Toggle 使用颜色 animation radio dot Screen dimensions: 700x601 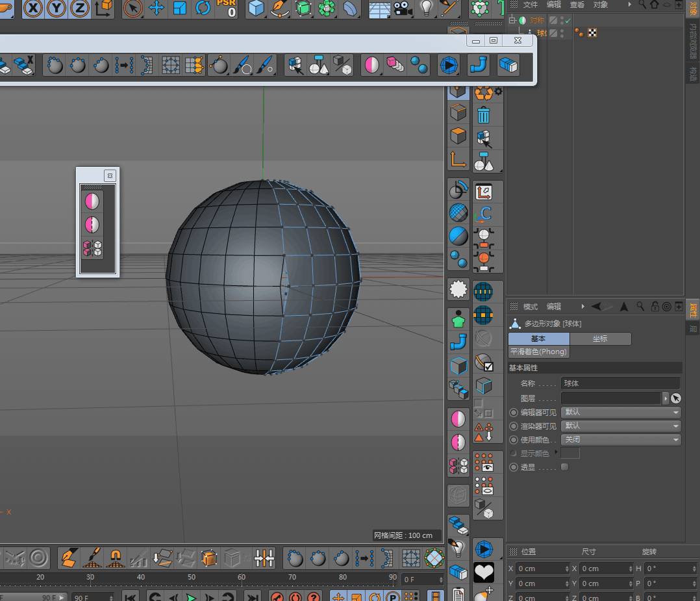[x=514, y=440]
